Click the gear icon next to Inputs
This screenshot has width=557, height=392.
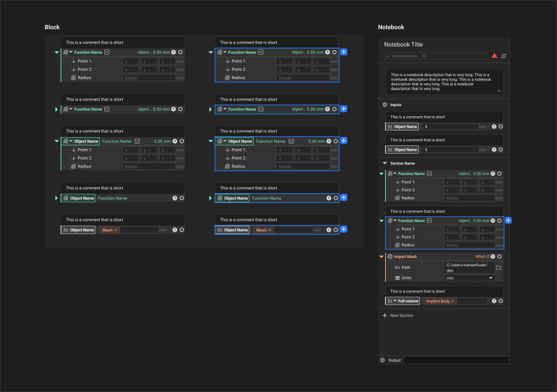pyautogui.click(x=385, y=105)
